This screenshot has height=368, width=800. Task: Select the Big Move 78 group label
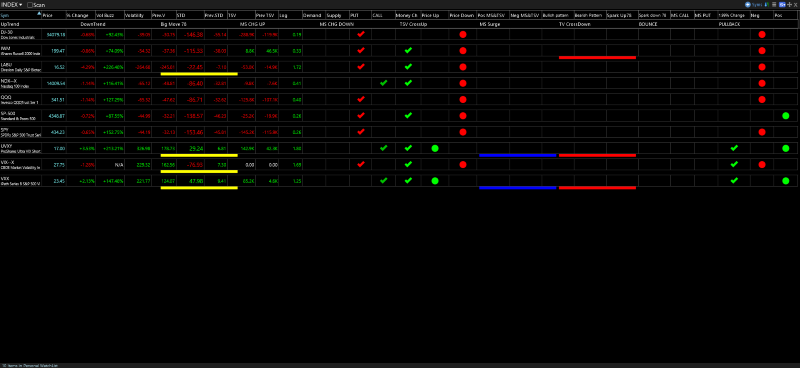pos(173,24)
